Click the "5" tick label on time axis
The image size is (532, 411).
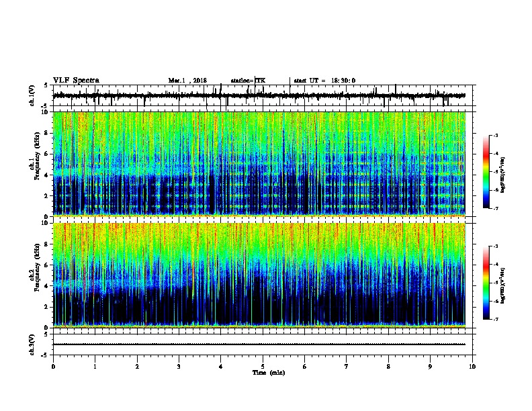pyautogui.click(x=263, y=367)
